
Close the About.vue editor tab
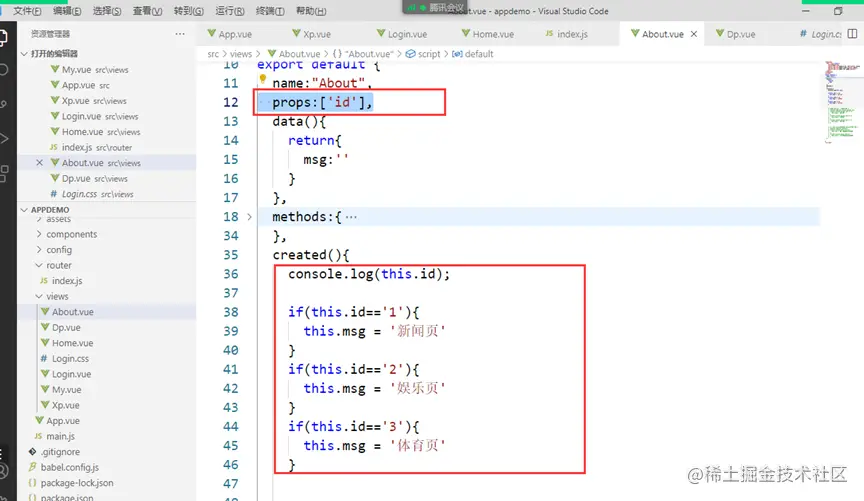coord(694,34)
